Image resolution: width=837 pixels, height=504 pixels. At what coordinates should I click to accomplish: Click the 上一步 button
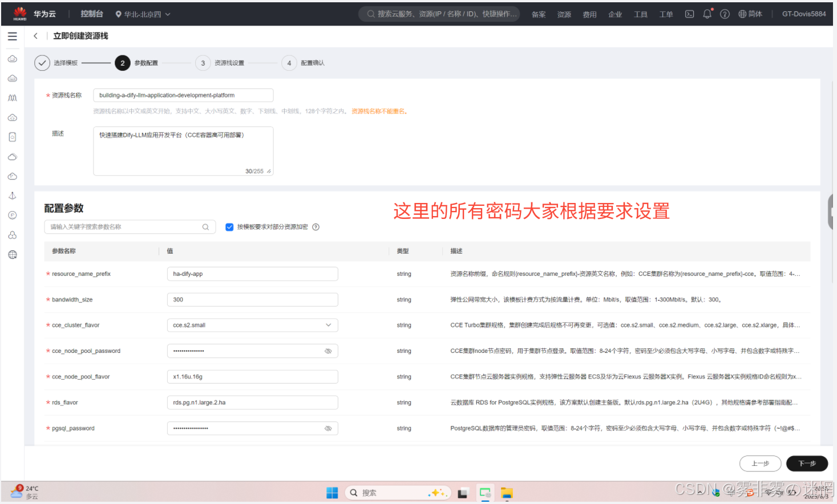[x=760, y=464]
